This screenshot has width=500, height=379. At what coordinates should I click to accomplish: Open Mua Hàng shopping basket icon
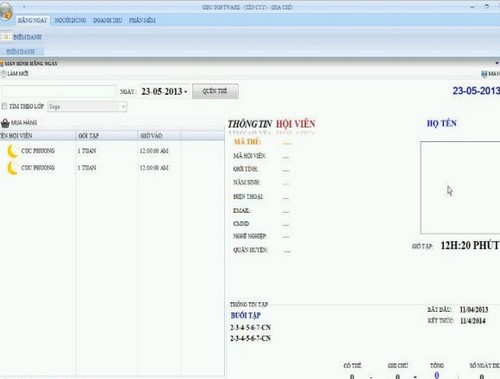(x=5, y=123)
